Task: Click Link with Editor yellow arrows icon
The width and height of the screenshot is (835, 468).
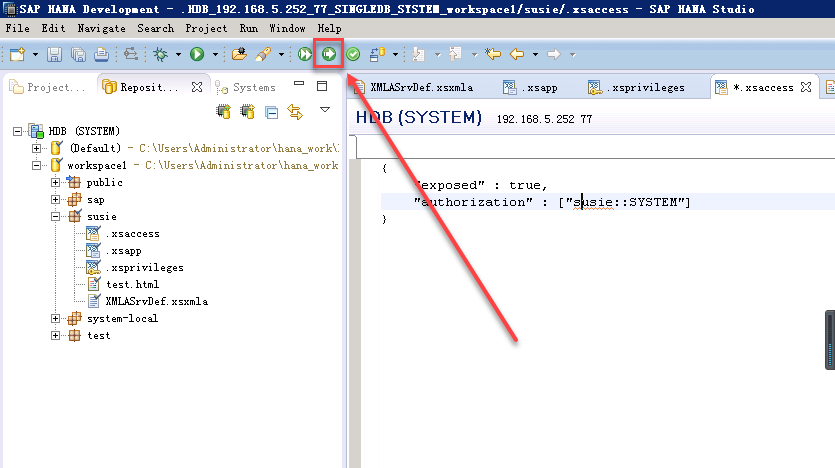Action: click(295, 112)
